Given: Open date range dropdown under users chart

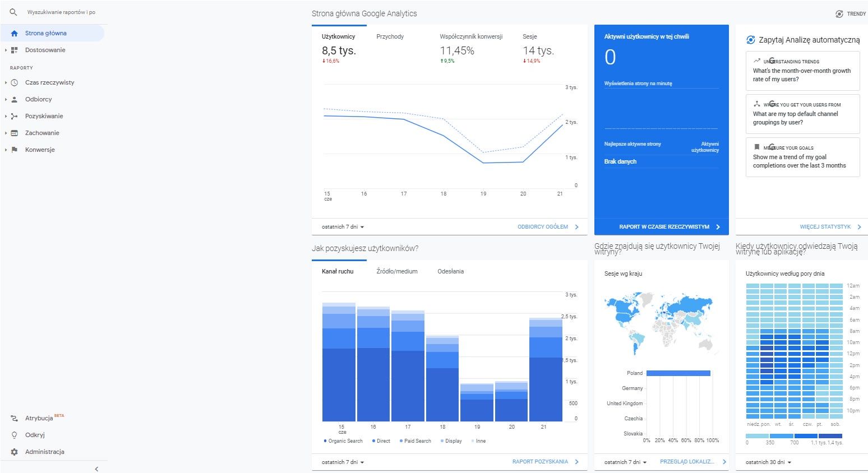Looking at the screenshot, I should point(343,227).
